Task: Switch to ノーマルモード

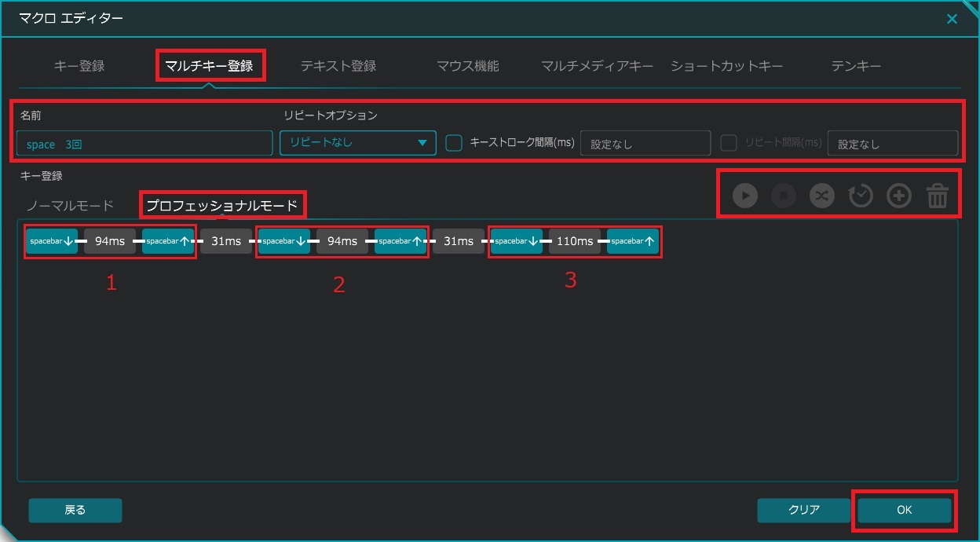Action: (x=70, y=205)
